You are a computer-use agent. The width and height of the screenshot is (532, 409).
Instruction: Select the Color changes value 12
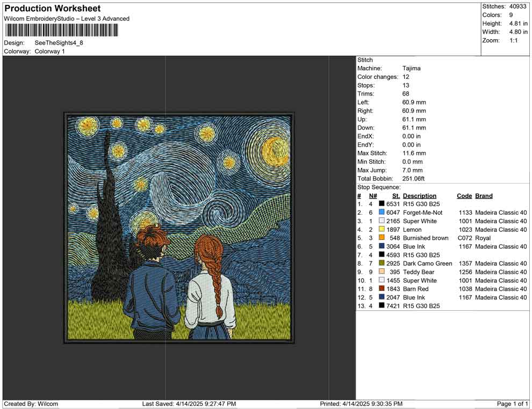pyautogui.click(x=406, y=77)
